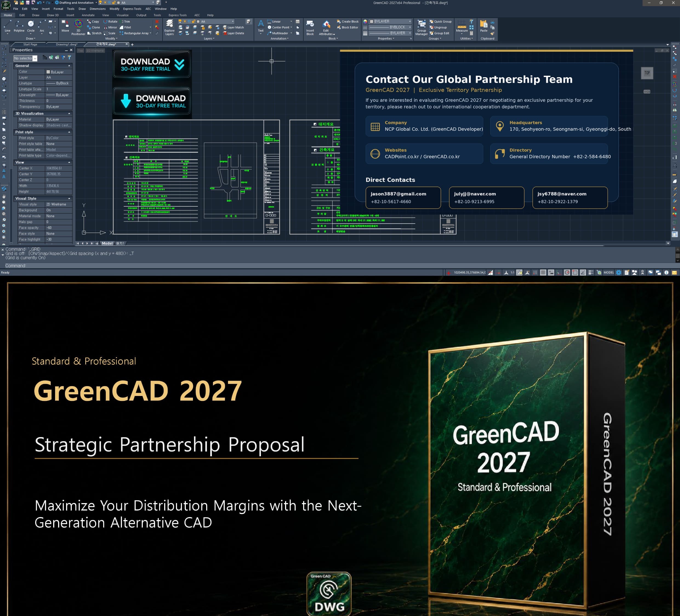Click the settings gear in status bar
Image resolution: width=680 pixels, height=616 pixels.
point(619,272)
